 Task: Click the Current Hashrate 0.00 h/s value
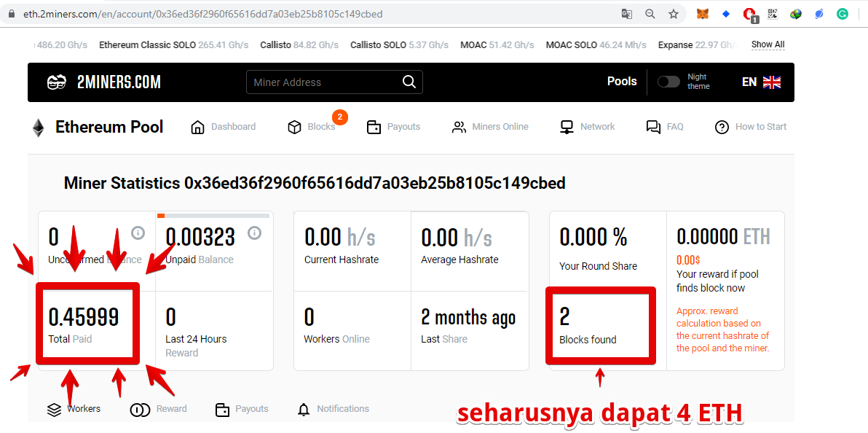[x=340, y=238]
